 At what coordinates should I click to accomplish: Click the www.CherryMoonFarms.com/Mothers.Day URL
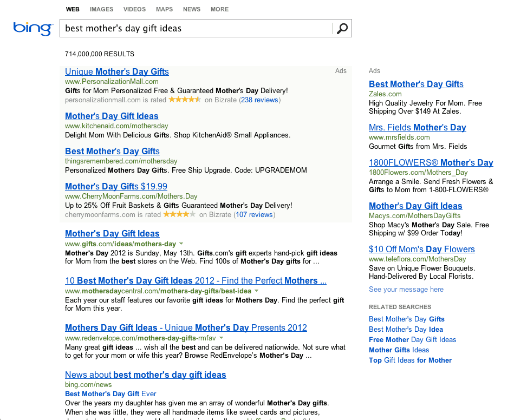coord(131,196)
